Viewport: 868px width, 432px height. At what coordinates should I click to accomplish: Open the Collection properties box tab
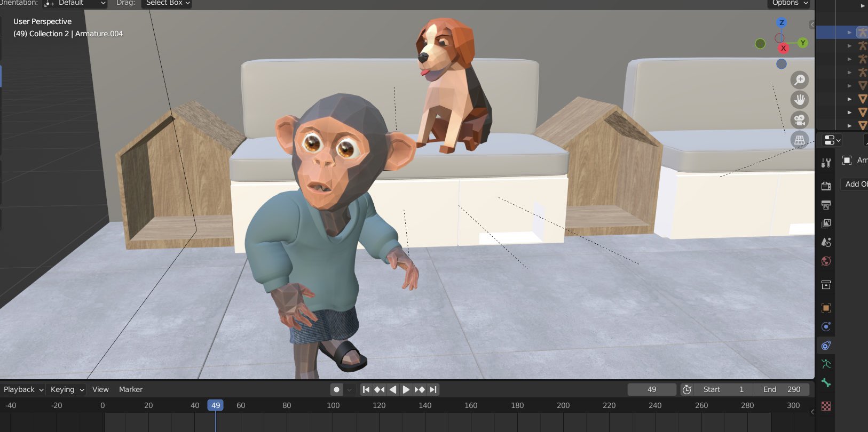(x=826, y=285)
